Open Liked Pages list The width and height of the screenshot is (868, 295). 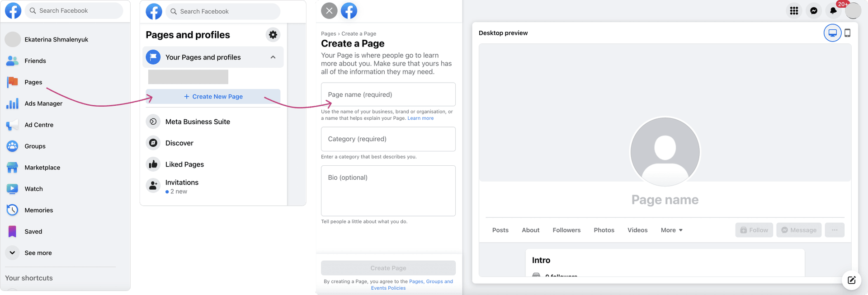click(184, 164)
